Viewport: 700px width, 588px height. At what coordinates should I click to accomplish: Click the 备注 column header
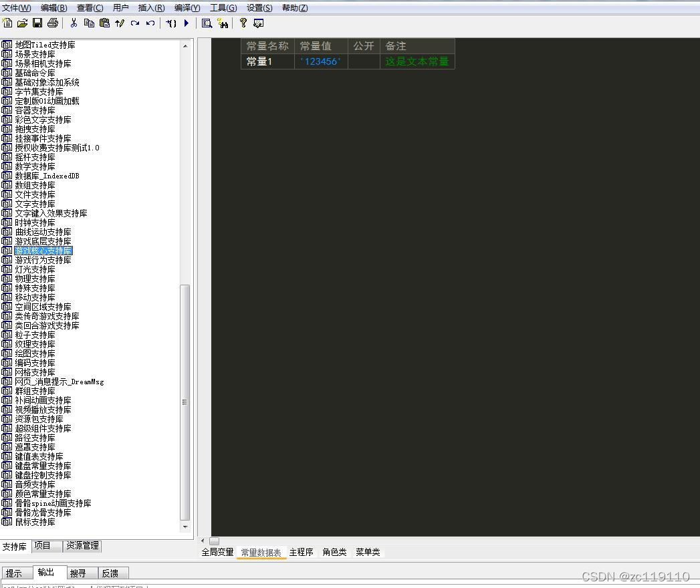[x=417, y=46]
